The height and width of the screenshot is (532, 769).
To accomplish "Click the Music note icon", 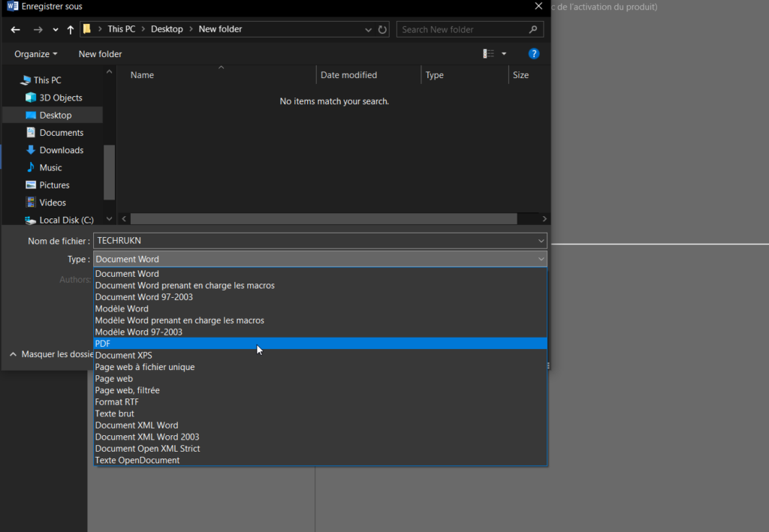I will click(31, 167).
